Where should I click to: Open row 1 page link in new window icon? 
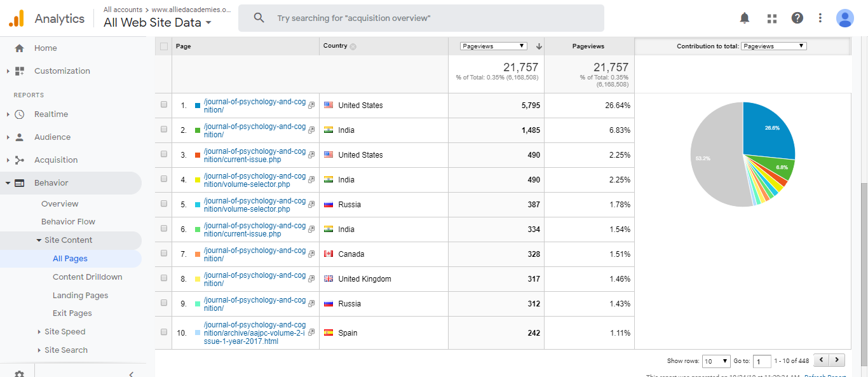pyautogui.click(x=311, y=106)
